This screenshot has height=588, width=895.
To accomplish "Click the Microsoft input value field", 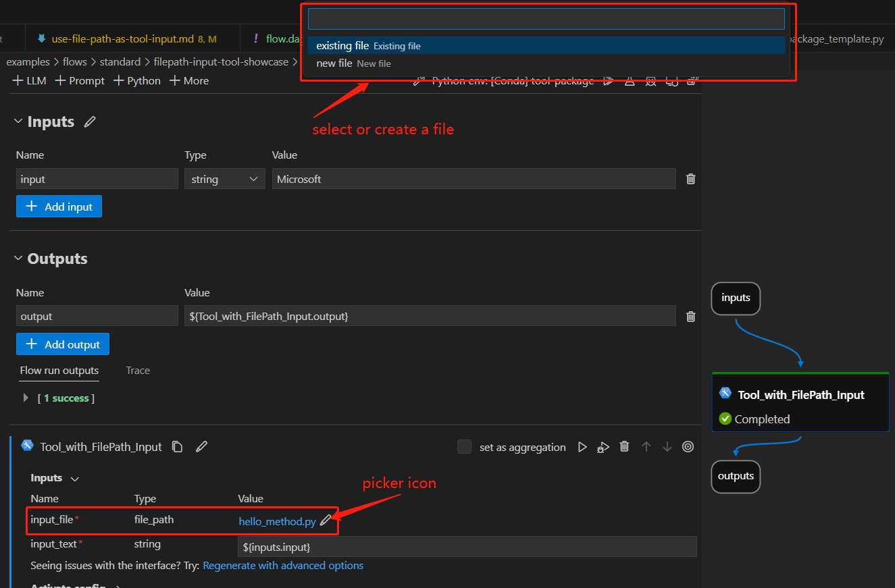I will pyautogui.click(x=473, y=179).
